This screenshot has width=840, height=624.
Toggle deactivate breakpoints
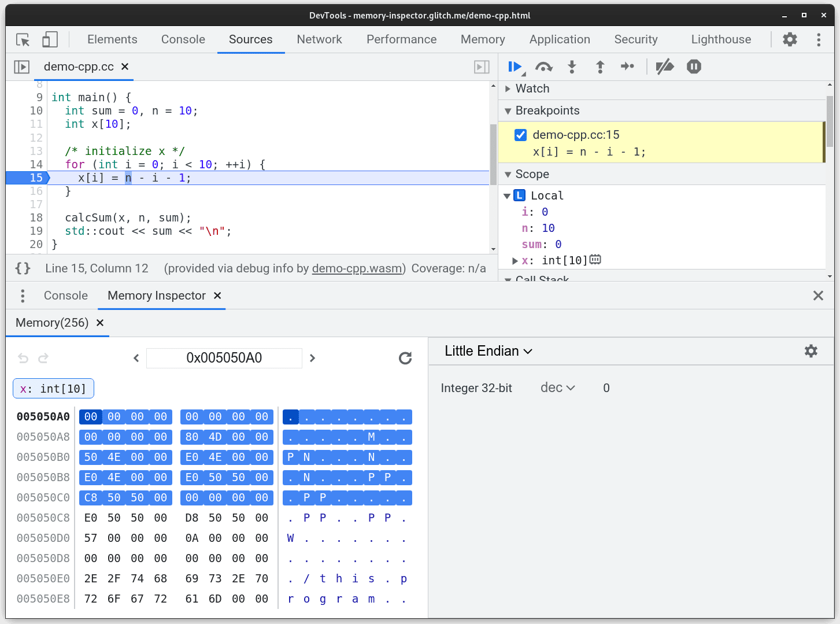coord(665,66)
